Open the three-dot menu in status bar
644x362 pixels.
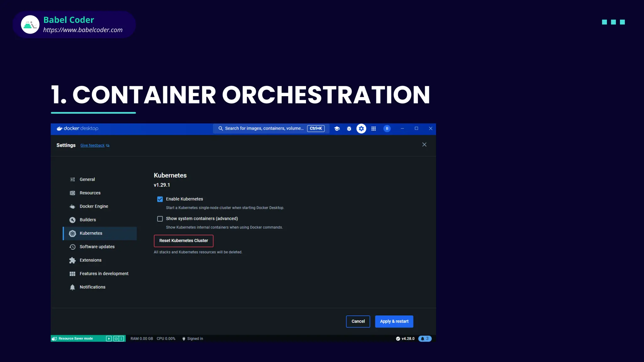pyautogui.click(x=121, y=339)
